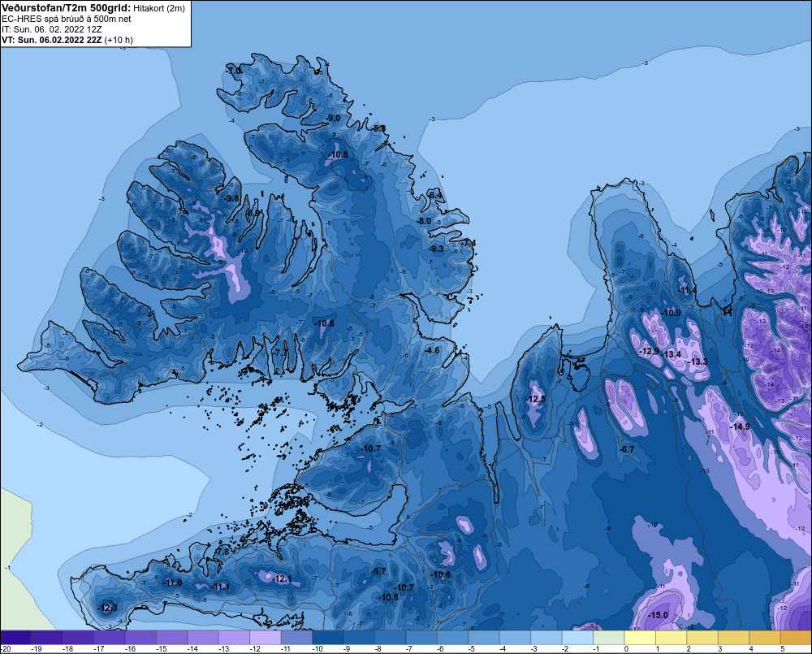
Task: Click the -6.4 temperature label
Action: pos(435,195)
